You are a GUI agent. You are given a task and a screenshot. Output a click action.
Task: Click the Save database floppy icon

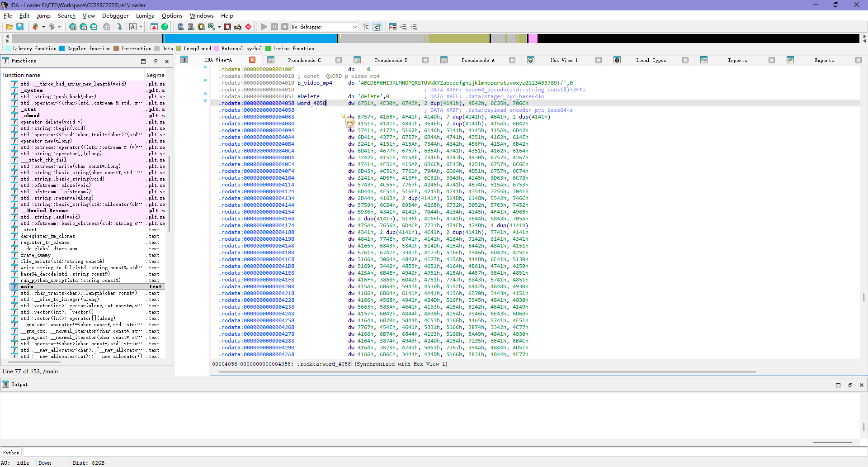point(20,27)
